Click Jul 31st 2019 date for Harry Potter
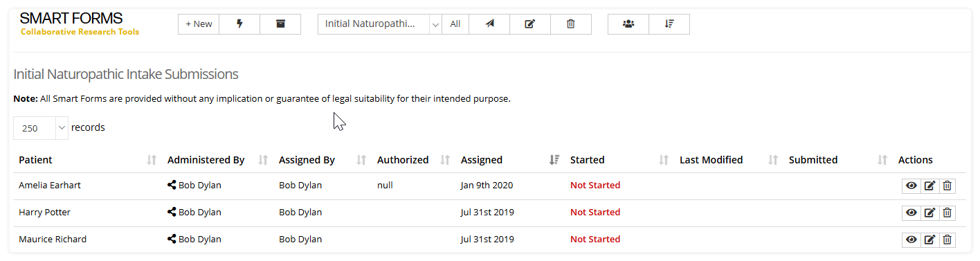 pyautogui.click(x=487, y=213)
